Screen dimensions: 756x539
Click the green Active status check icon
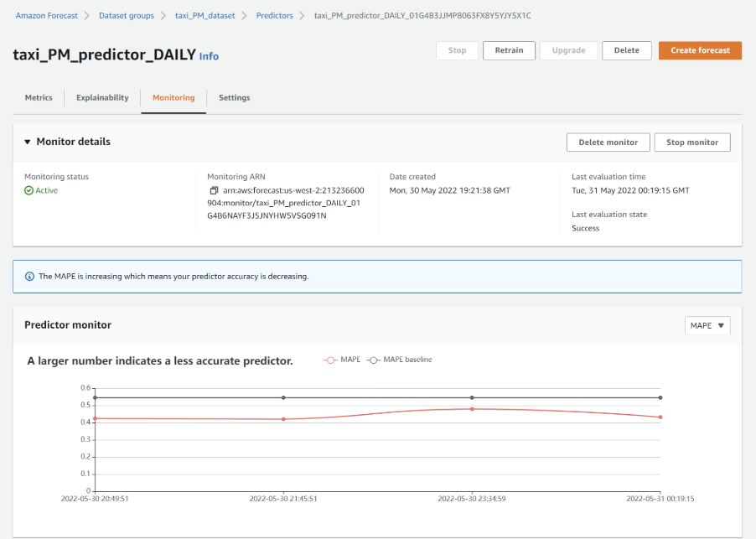pyautogui.click(x=28, y=191)
